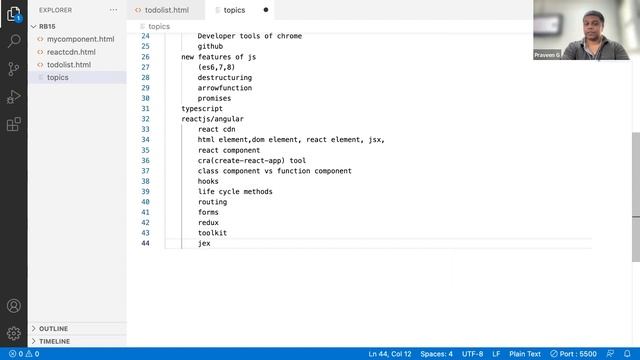Open the Run and Debug icon

14,97
